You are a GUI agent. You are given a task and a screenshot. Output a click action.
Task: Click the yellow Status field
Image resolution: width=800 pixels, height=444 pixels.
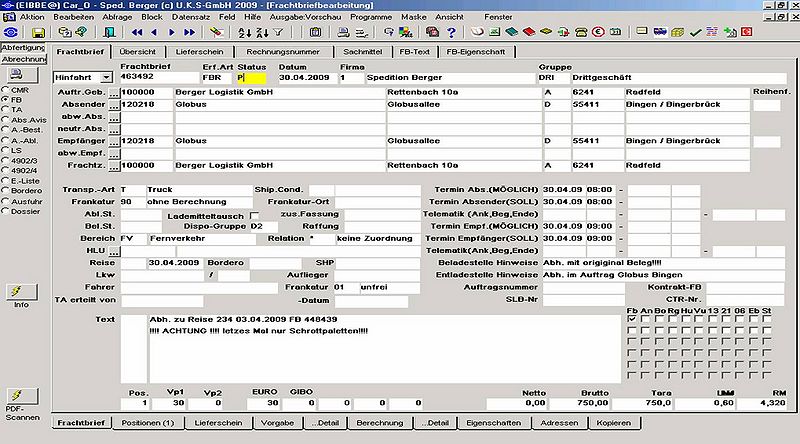tap(251, 78)
